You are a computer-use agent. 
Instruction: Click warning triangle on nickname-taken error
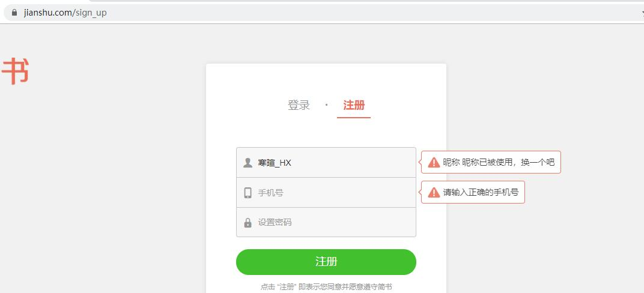tap(434, 162)
